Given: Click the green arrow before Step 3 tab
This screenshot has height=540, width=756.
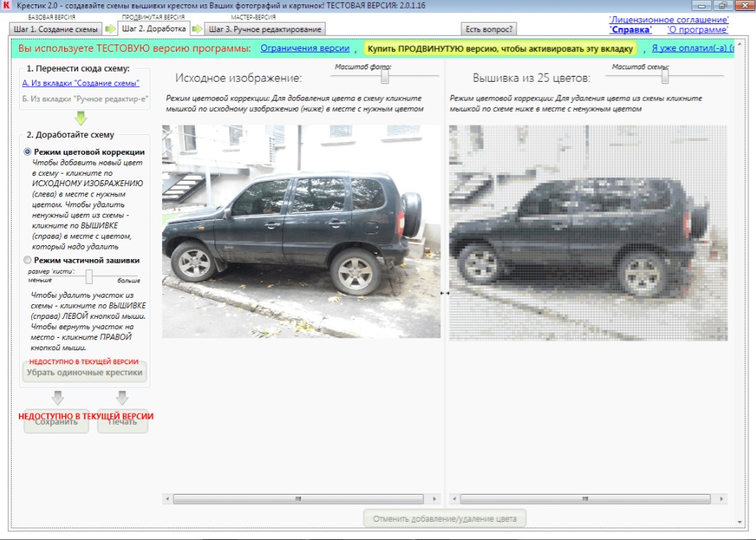Looking at the screenshot, I should coord(197,29).
